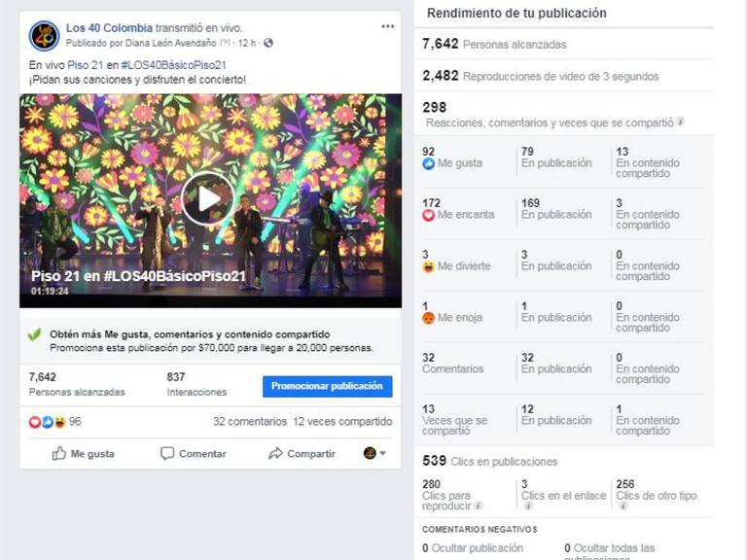Open the Piso 21 mention link
This screenshot has height=560, width=747.
(87, 64)
